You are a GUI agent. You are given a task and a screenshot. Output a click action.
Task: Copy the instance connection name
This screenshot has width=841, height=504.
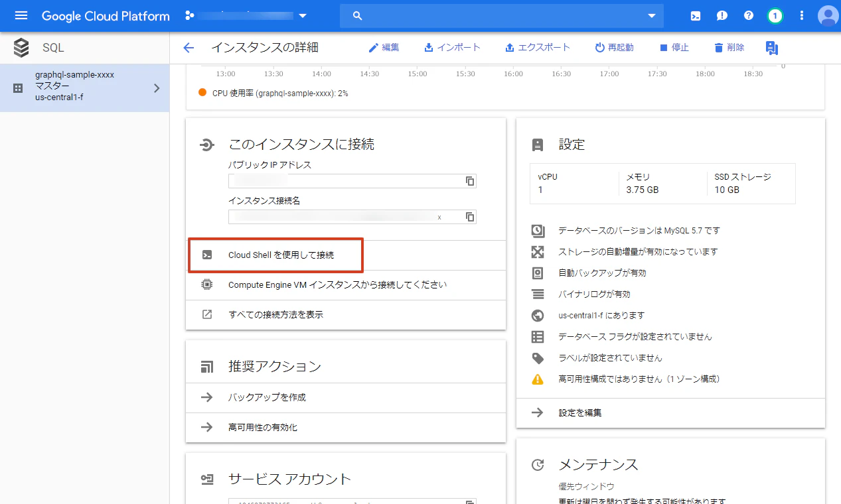point(470,217)
